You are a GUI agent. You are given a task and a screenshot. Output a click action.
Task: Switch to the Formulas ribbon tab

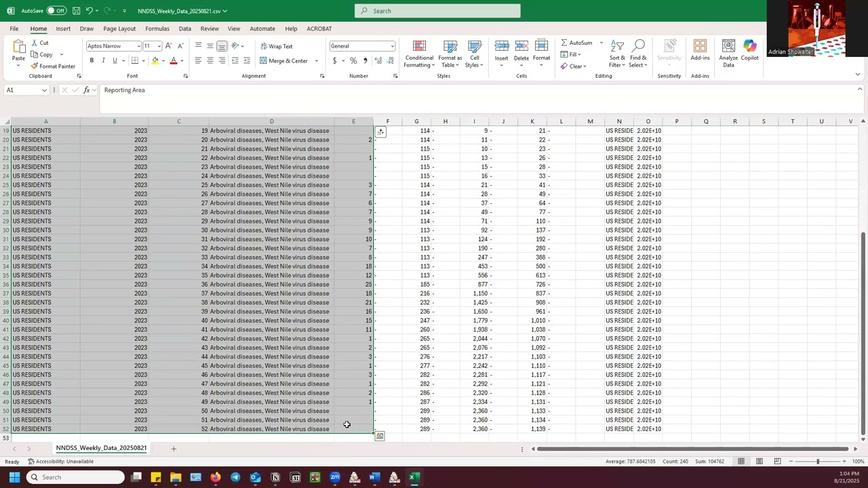157,28
